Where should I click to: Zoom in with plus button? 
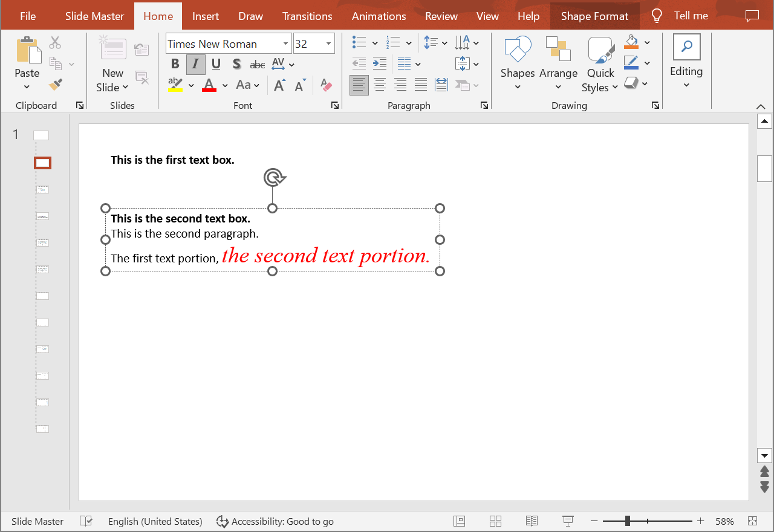pos(701,521)
